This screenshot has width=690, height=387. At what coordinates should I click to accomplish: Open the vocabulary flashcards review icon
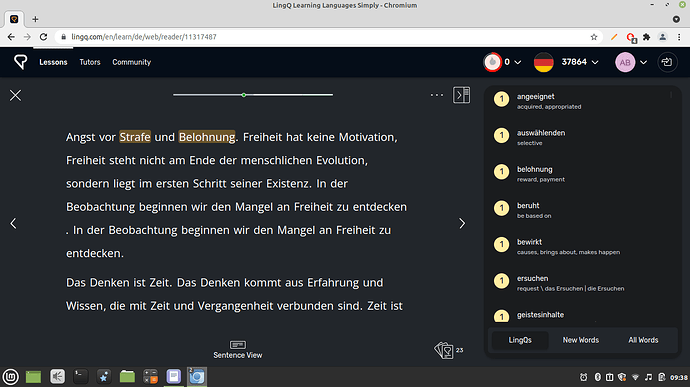444,350
